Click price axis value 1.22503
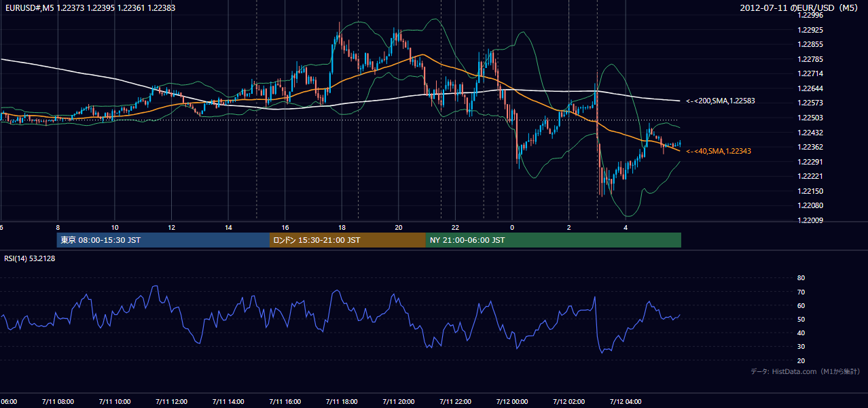Screen dimensions: 868x408 click(810, 118)
